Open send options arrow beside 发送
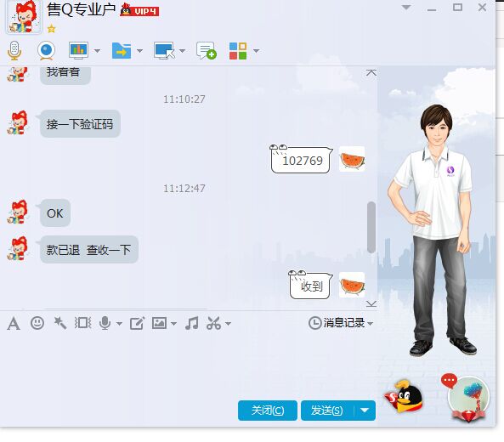The height and width of the screenshot is (442, 504). [365, 411]
